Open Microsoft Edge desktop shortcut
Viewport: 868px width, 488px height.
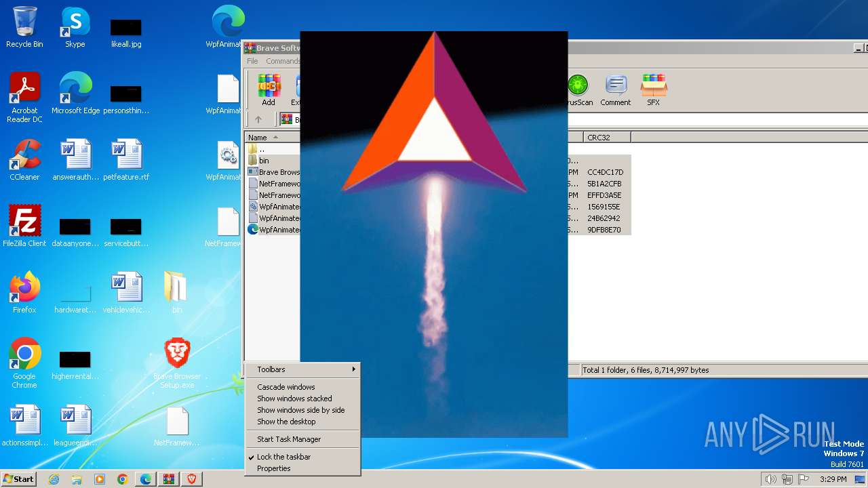pos(75,94)
